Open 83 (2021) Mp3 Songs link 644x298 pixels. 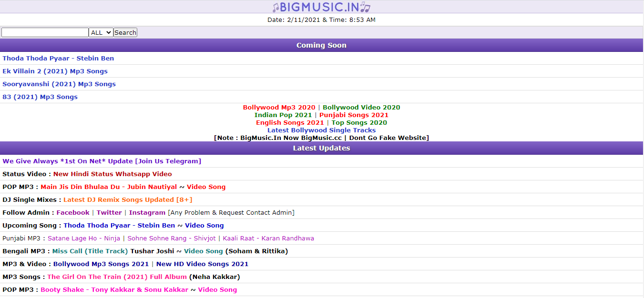click(x=40, y=97)
